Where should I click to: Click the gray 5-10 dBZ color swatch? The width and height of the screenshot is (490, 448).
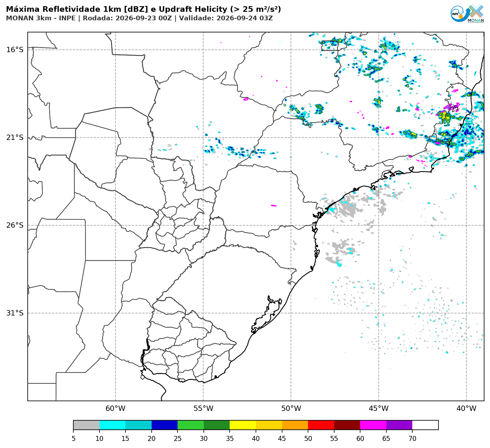coord(87,425)
